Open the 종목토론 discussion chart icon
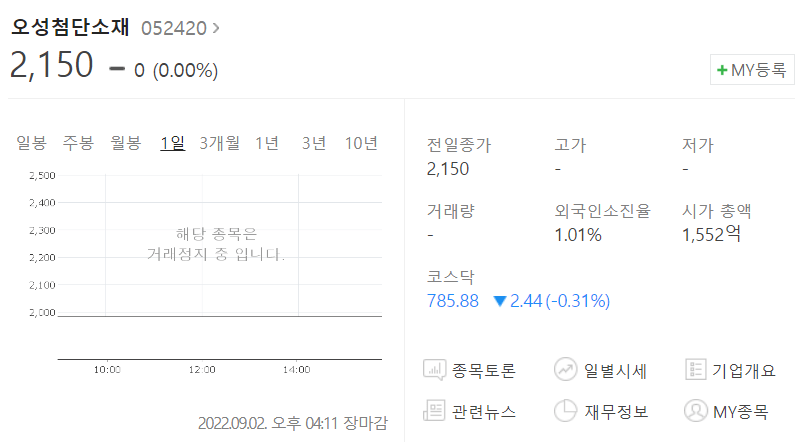 coord(434,370)
